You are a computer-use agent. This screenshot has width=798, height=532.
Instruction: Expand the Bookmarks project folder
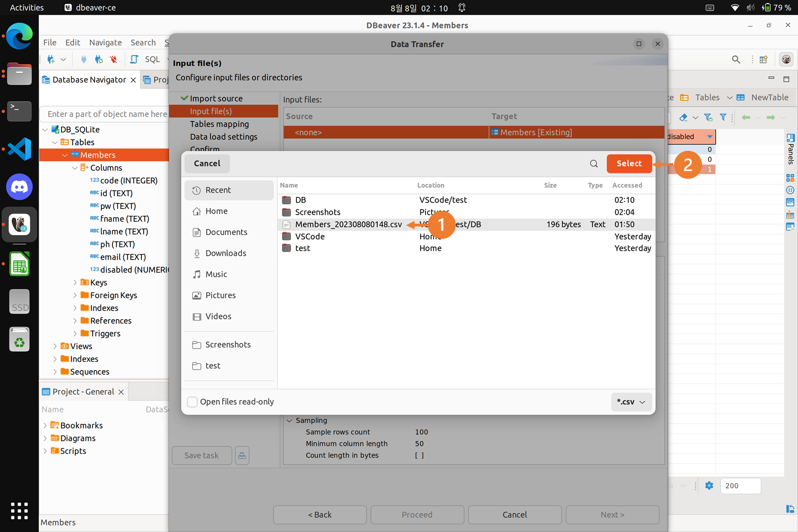click(x=45, y=426)
